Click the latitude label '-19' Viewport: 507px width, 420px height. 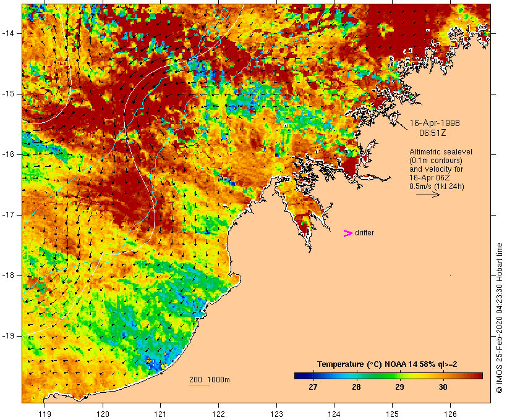point(8,336)
